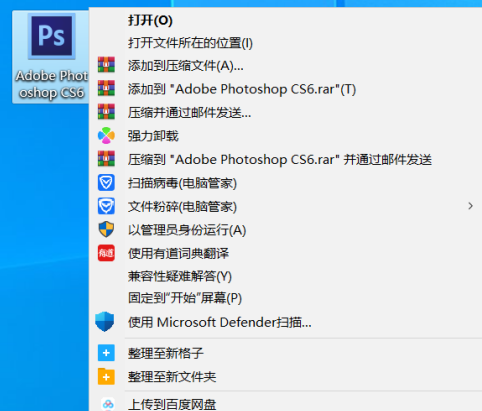Choose 添加到 "Adobe Photoshop CS6.rar"(T)
482x411 pixels.
pos(242,89)
